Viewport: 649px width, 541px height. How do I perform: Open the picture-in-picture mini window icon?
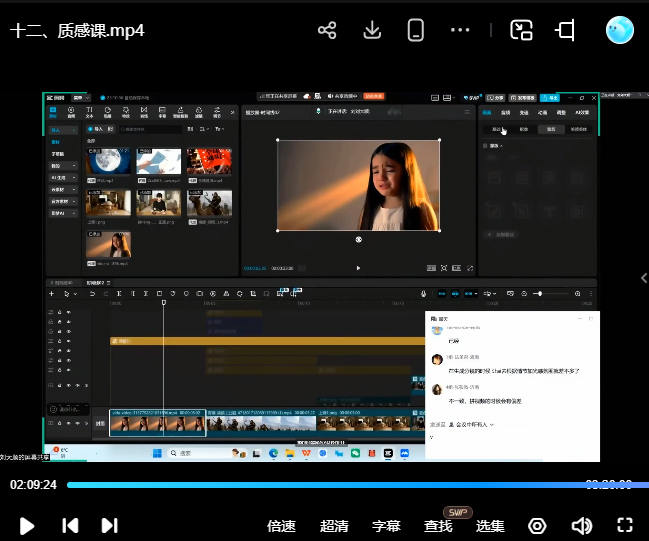coord(521,30)
